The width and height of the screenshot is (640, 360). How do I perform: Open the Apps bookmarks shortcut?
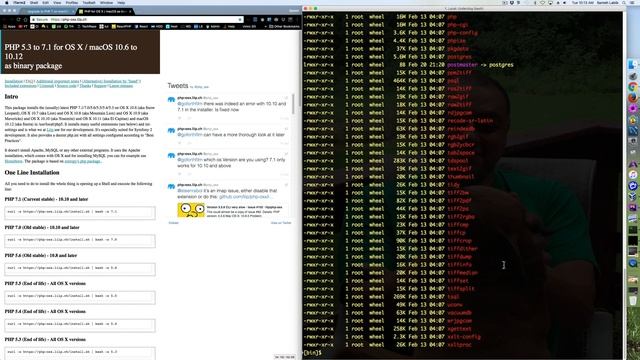(x=9, y=27)
